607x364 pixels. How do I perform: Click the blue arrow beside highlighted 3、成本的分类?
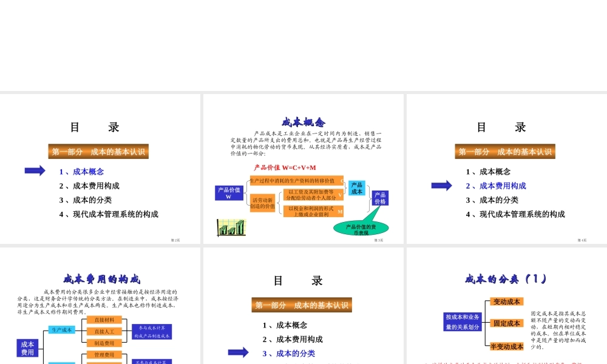tap(238, 352)
